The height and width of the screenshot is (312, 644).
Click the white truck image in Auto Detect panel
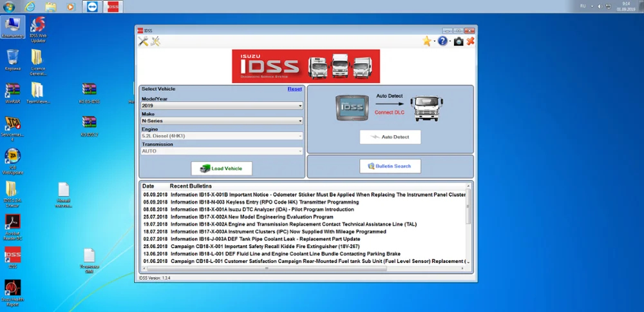coord(427,108)
